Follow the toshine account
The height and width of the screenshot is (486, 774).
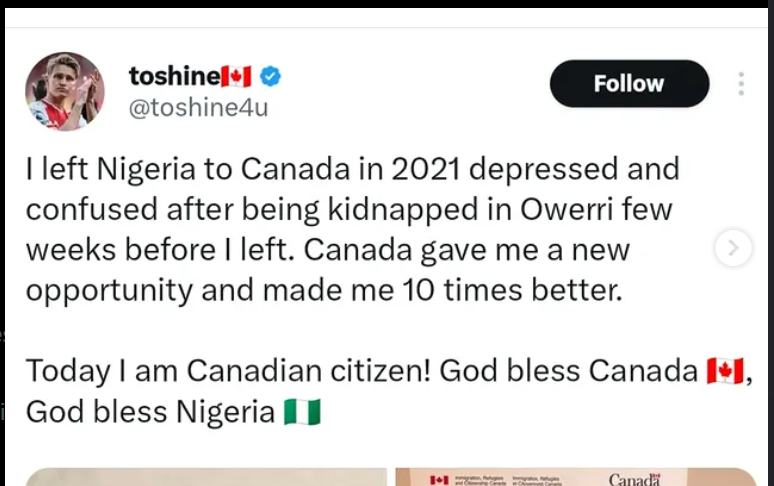point(629,84)
